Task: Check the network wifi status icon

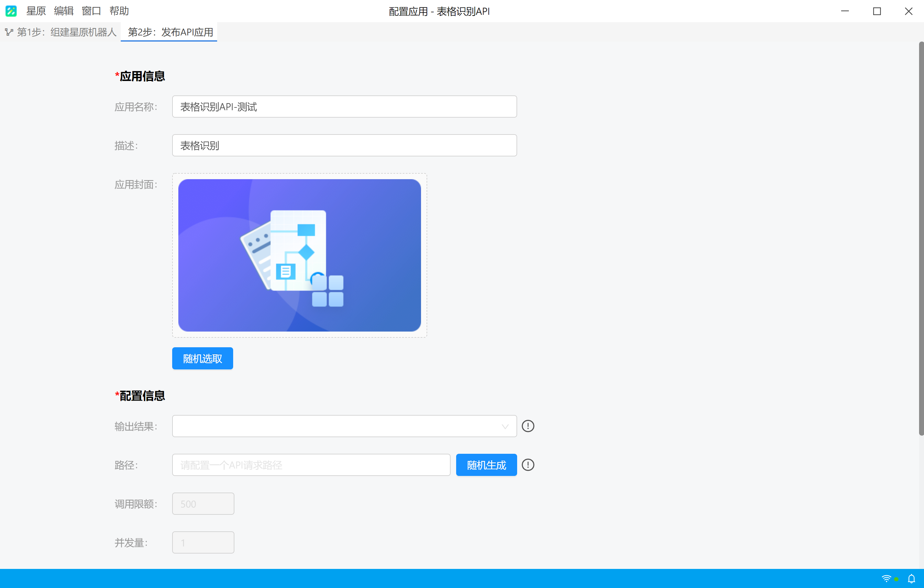Action: tap(886, 578)
